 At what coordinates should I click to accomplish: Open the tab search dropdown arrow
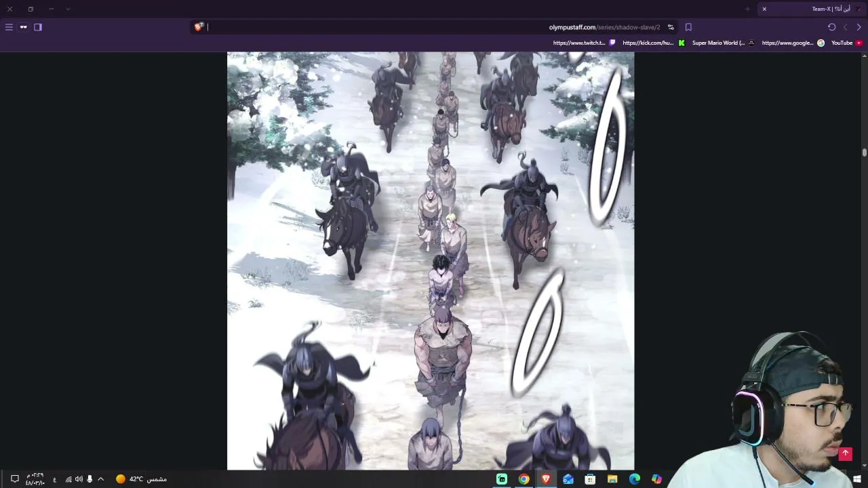(x=68, y=9)
